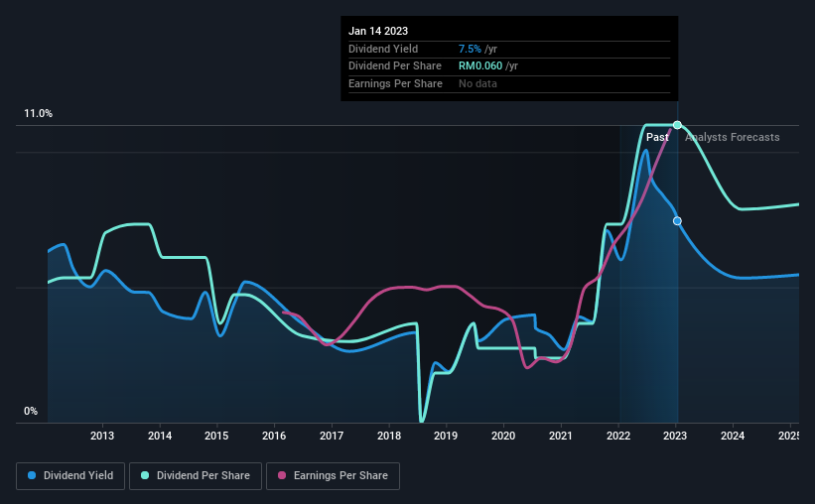Screen dimensions: 815x504
Task: Click the tooltip Dividend Per Share row label
Action: (395, 66)
